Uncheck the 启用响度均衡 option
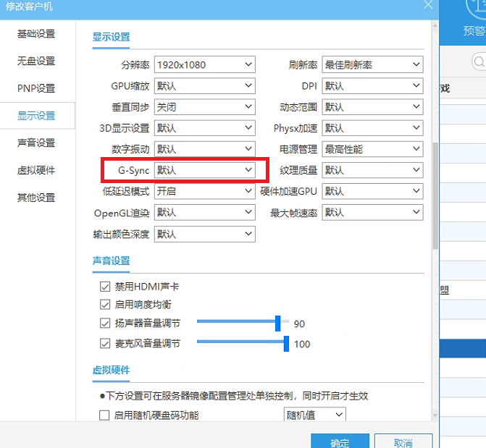 click(104, 305)
